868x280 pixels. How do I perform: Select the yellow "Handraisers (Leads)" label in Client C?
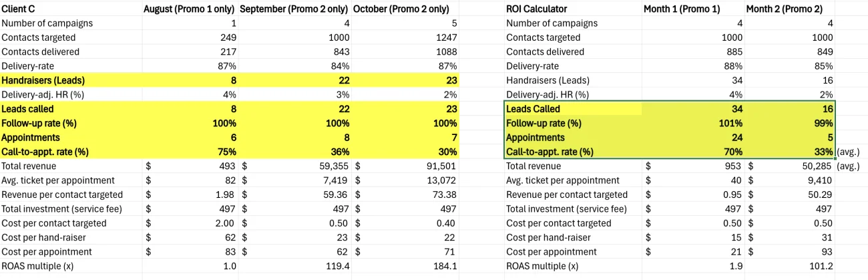point(43,80)
